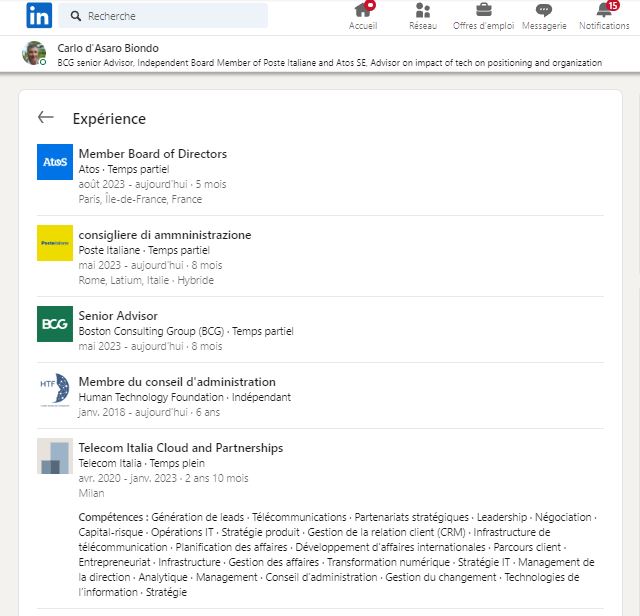The width and height of the screenshot is (640, 616).
Task: Click "Poste Italiane · Temps partiel" line
Action: tap(144, 250)
